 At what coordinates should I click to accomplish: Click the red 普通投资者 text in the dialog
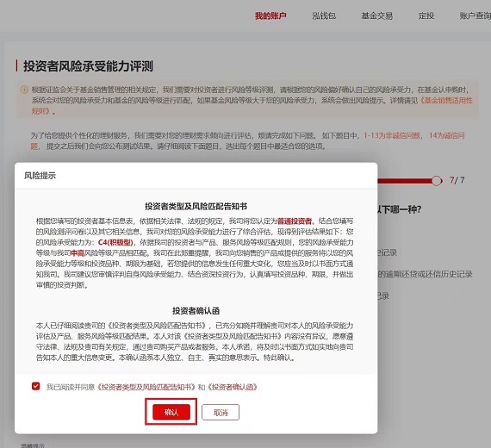(x=295, y=221)
